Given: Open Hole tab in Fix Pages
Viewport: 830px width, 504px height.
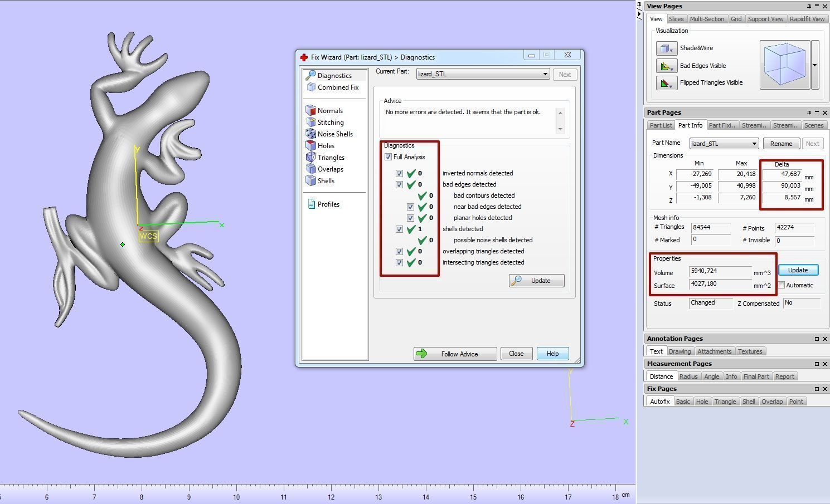Looking at the screenshot, I should [x=702, y=402].
